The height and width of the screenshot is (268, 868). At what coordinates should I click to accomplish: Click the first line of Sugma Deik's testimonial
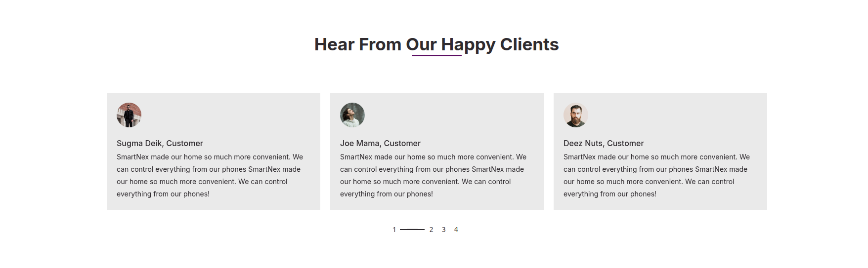pos(210,157)
